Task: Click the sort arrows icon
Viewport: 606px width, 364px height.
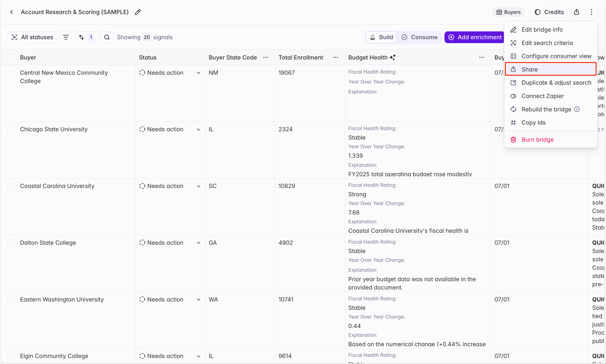Action: pos(81,37)
